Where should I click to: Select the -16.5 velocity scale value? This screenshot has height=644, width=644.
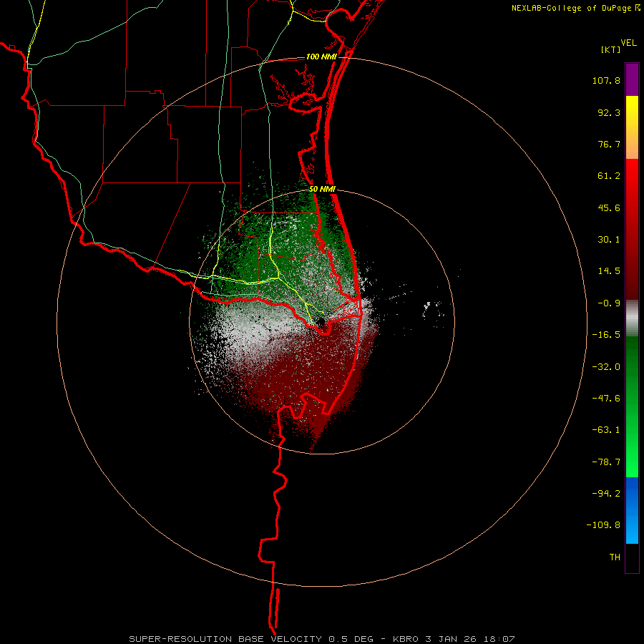(x=606, y=335)
